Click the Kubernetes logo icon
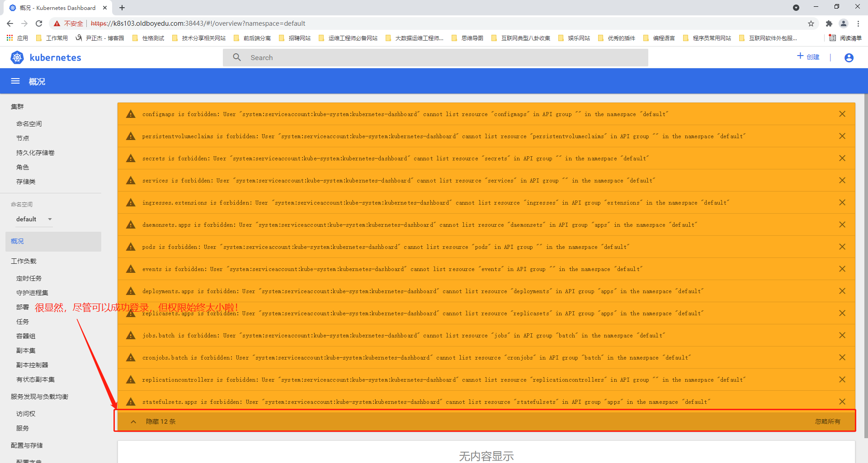This screenshot has width=868, height=463. pos(17,57)
